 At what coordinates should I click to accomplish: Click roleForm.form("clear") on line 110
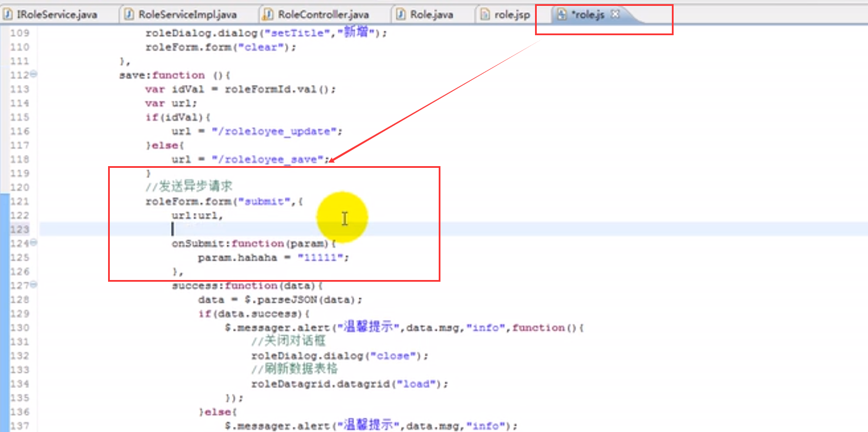221,47
